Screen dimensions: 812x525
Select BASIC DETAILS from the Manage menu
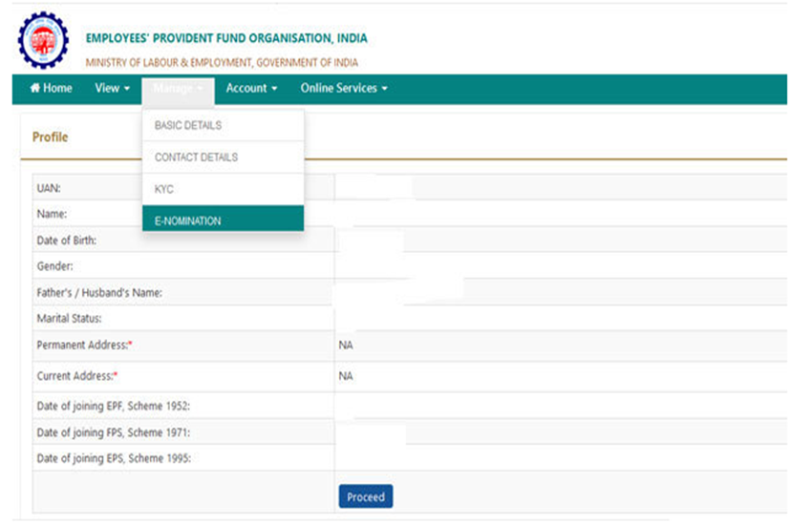coord(188,126)
